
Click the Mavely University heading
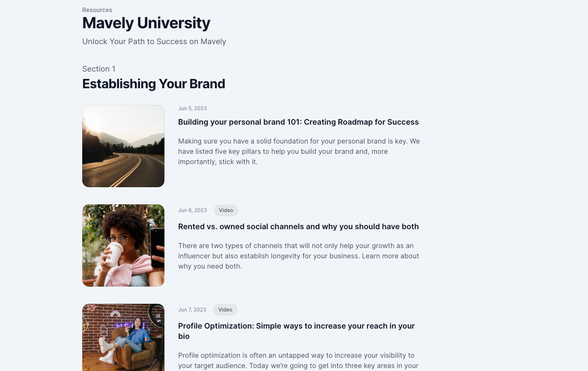point(146,23)
